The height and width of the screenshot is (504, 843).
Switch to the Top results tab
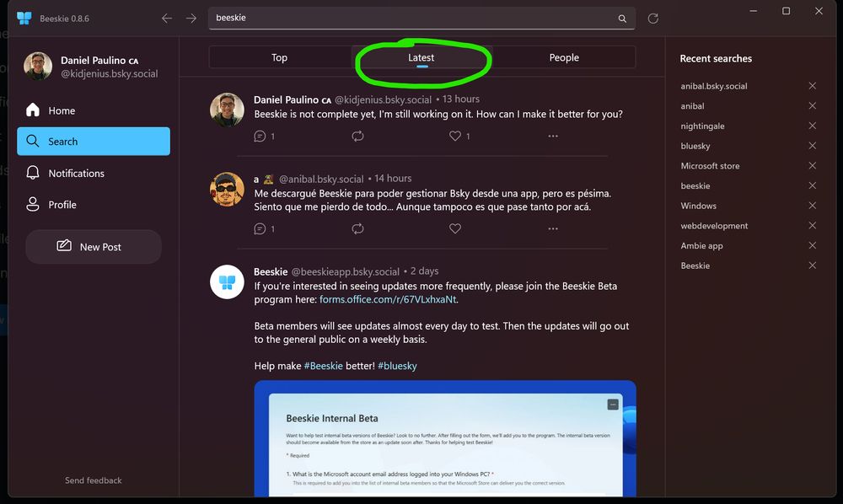(280, 57)
